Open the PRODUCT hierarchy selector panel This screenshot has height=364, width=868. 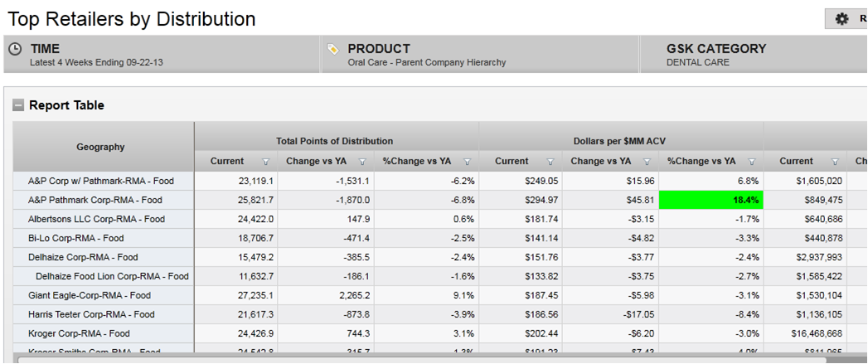(481, 55)
